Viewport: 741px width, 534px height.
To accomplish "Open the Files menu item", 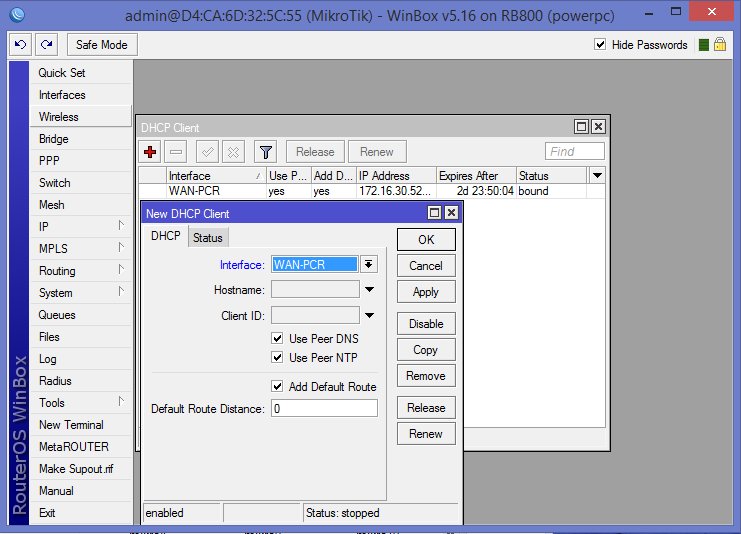I will click(81, 337).
